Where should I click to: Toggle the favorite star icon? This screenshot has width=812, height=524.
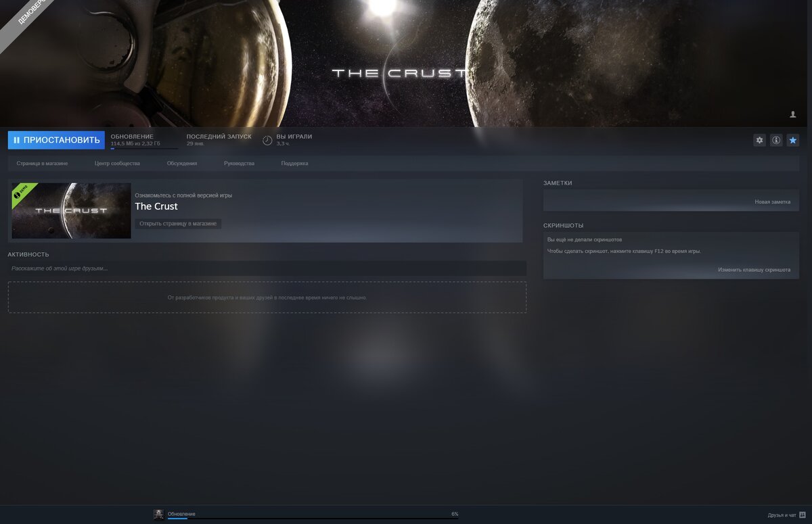tap(793, 140)
